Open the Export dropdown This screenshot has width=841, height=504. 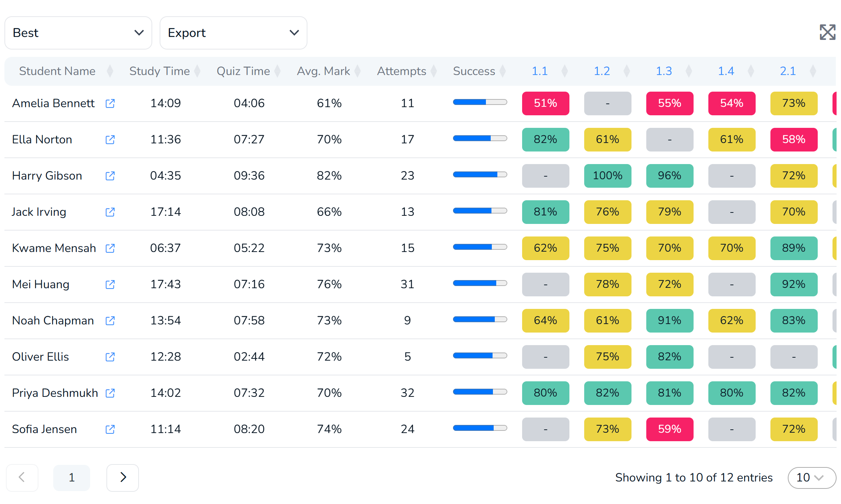pyautogui.click(x=234, y=33)
